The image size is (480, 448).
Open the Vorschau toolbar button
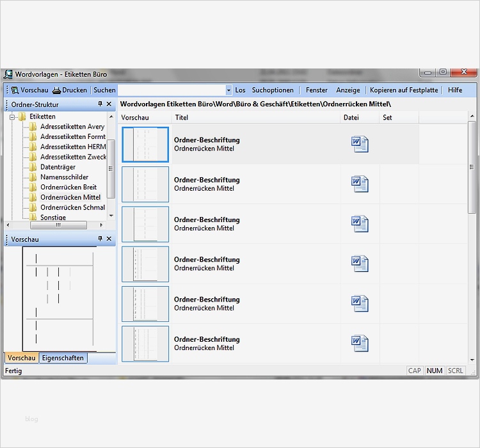(29, 90)
